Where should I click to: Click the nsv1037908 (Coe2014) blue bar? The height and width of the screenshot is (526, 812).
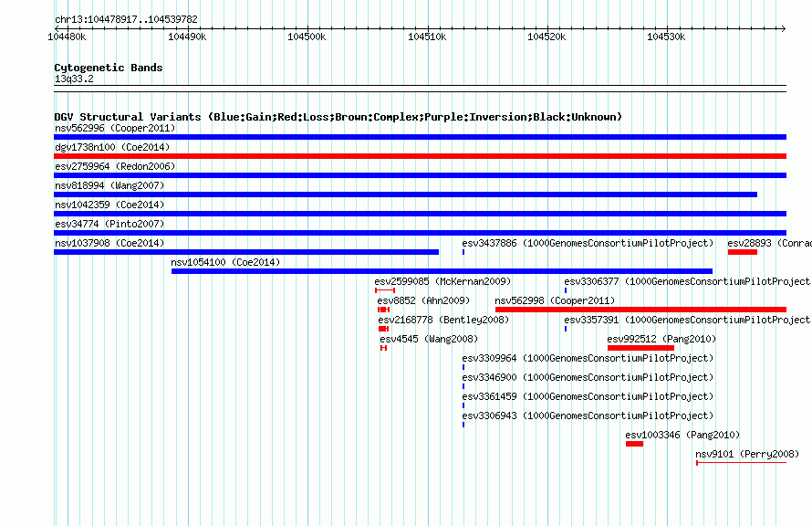pos(246,252)
